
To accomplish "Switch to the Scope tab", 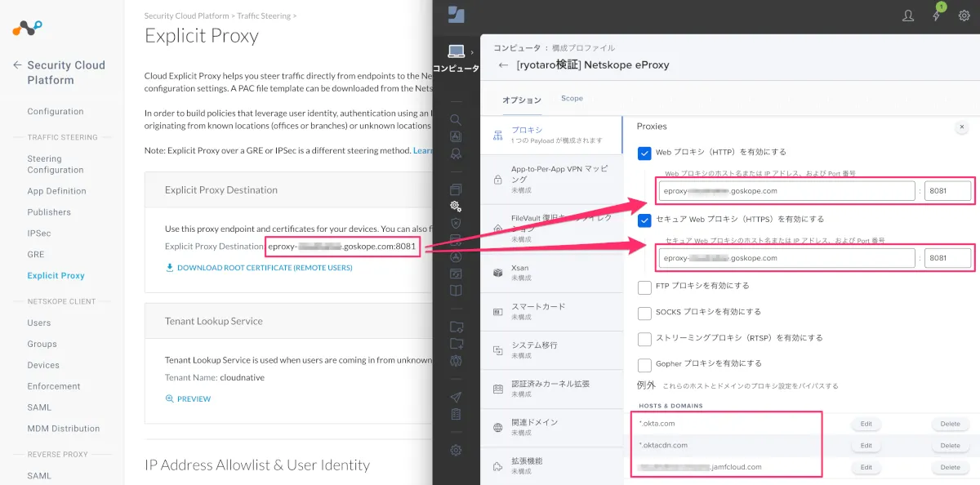I will (572, 99).
